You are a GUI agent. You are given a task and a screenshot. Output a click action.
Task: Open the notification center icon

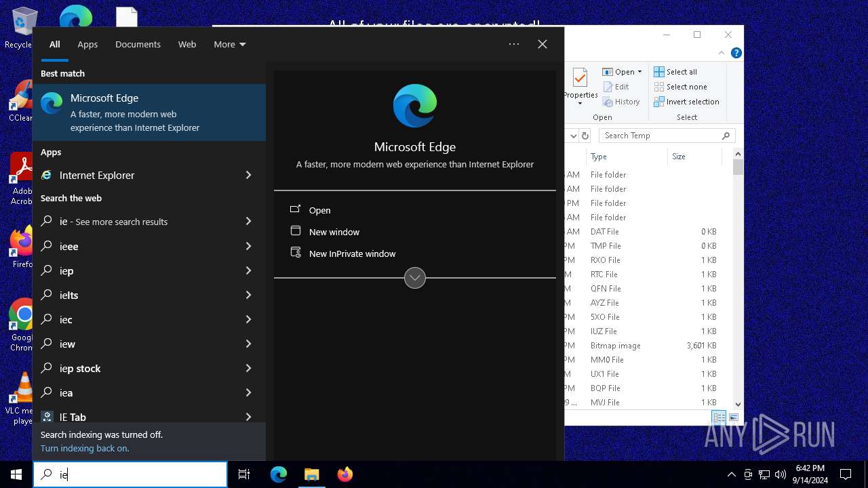click(846, 474)
